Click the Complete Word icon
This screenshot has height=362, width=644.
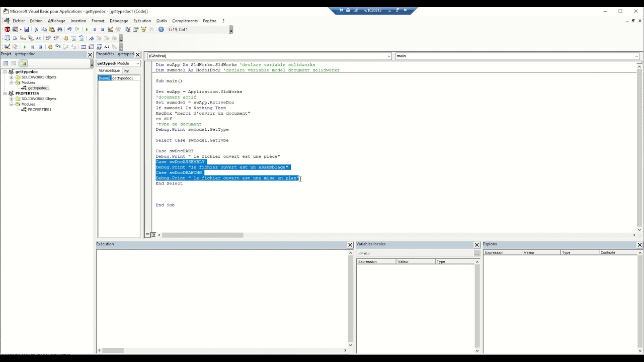click(38, 38)
